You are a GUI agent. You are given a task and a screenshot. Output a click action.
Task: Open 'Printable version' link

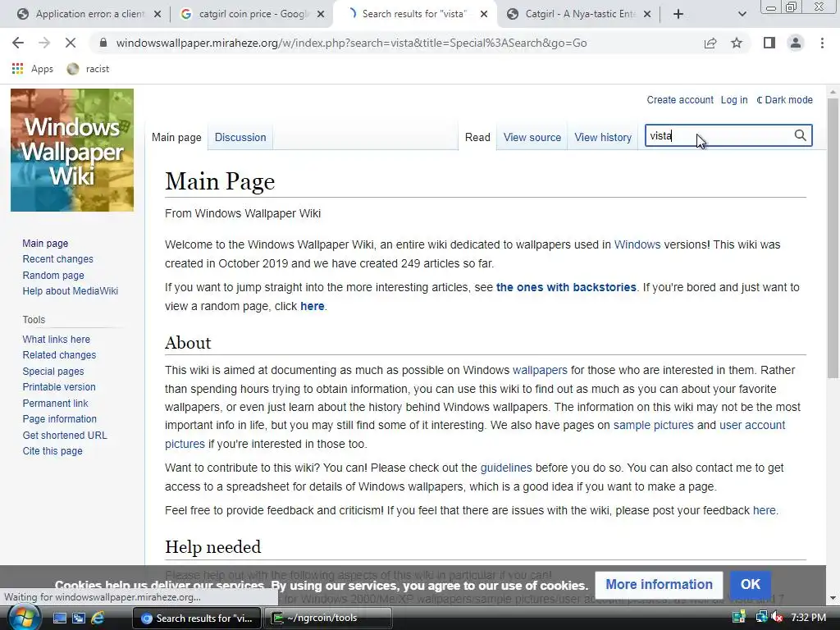pyautogui.click(x=59, y=387)
